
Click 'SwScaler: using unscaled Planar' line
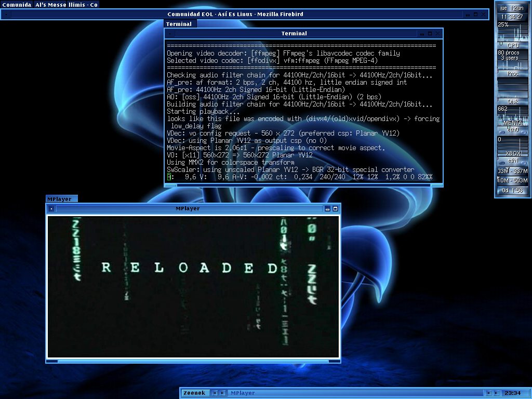coord(290,170)
